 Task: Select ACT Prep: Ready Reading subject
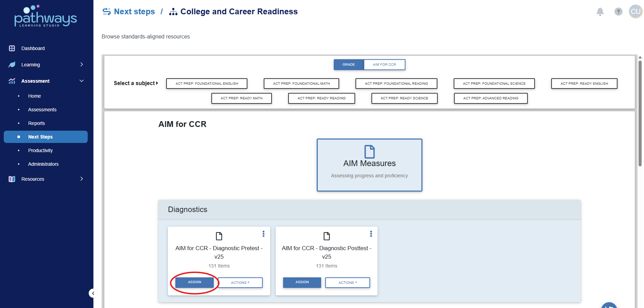point(321,98)
